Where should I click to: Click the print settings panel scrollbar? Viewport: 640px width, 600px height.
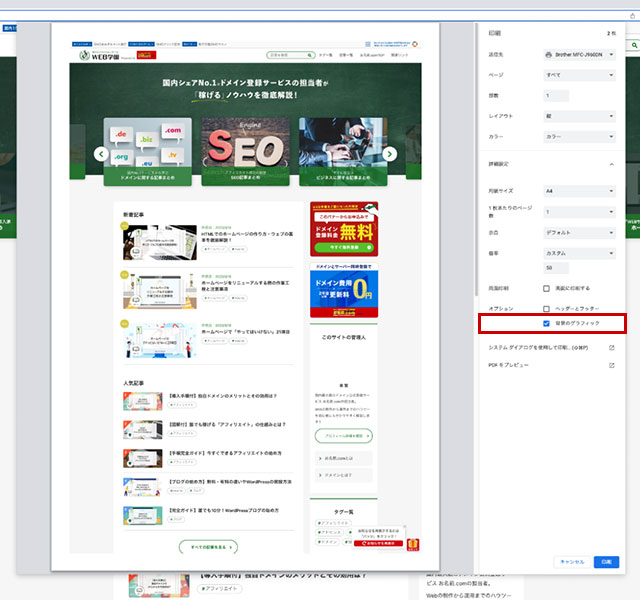click(476, 159)
